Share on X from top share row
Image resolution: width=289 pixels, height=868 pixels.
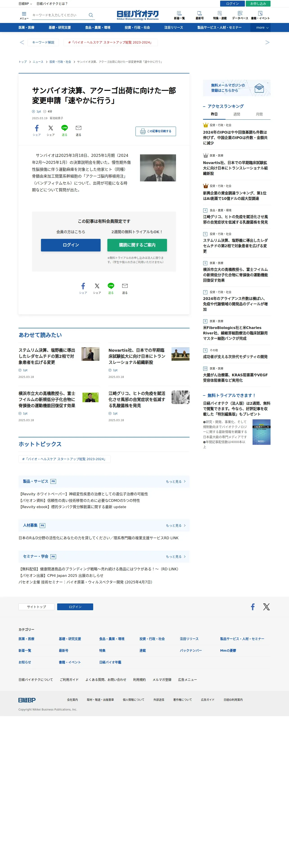click(50, 130)
